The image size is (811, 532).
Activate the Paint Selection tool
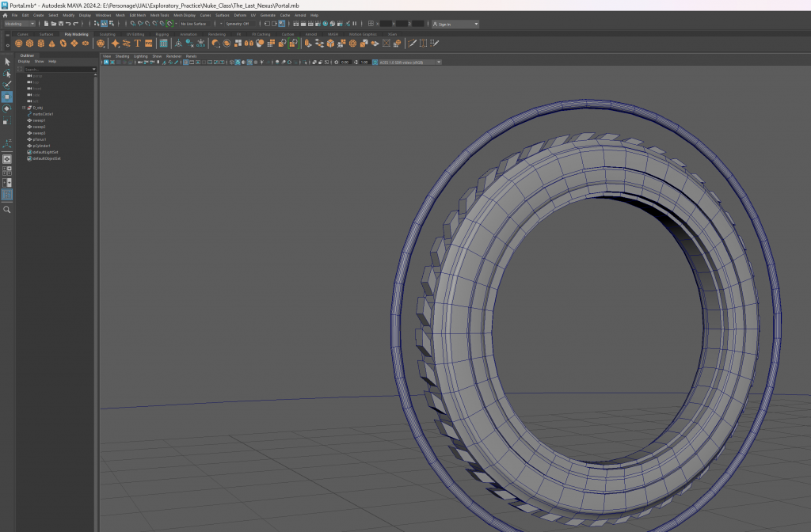(6, 85)
